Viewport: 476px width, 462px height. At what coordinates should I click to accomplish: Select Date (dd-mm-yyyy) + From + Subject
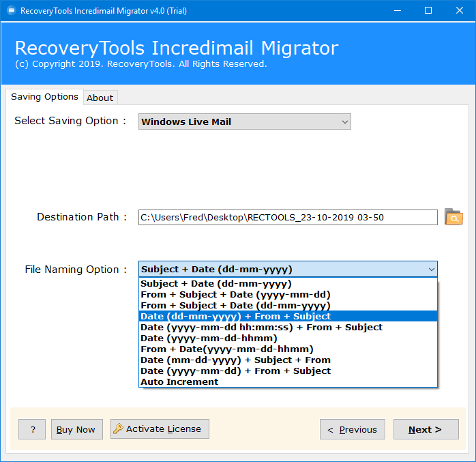(288, 316)
